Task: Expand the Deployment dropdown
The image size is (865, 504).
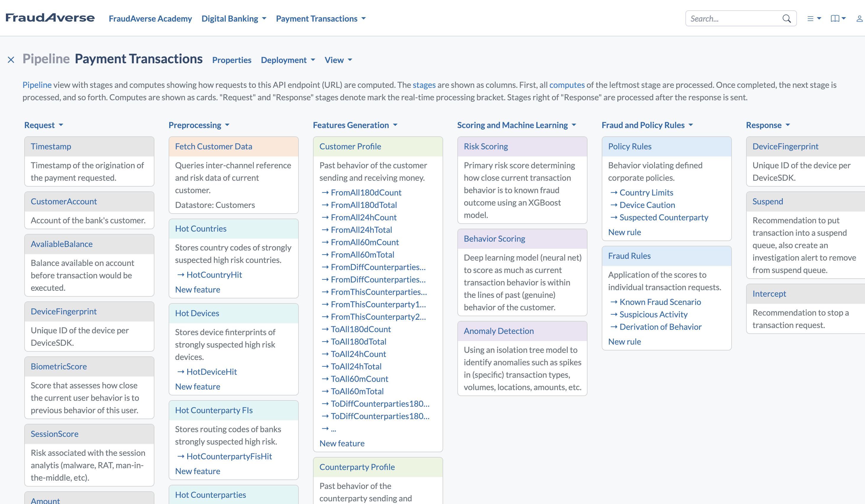Action: [x=288, y=60]
